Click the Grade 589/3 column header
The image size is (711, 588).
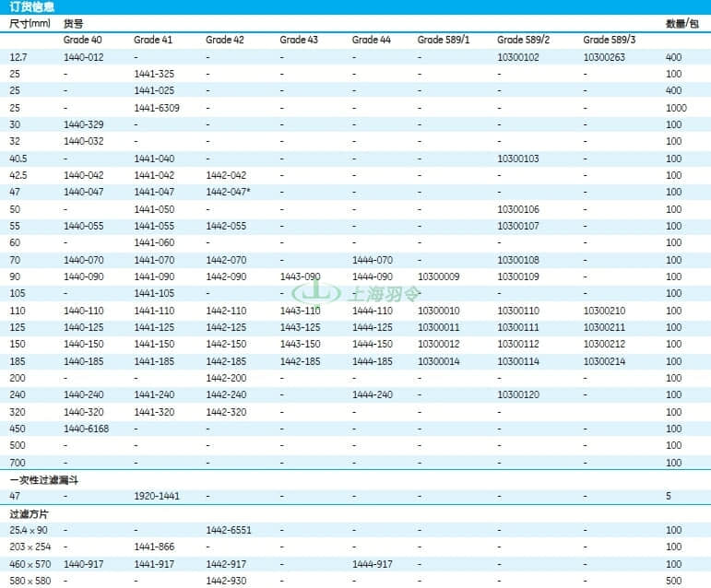click(x=610, y=40)
